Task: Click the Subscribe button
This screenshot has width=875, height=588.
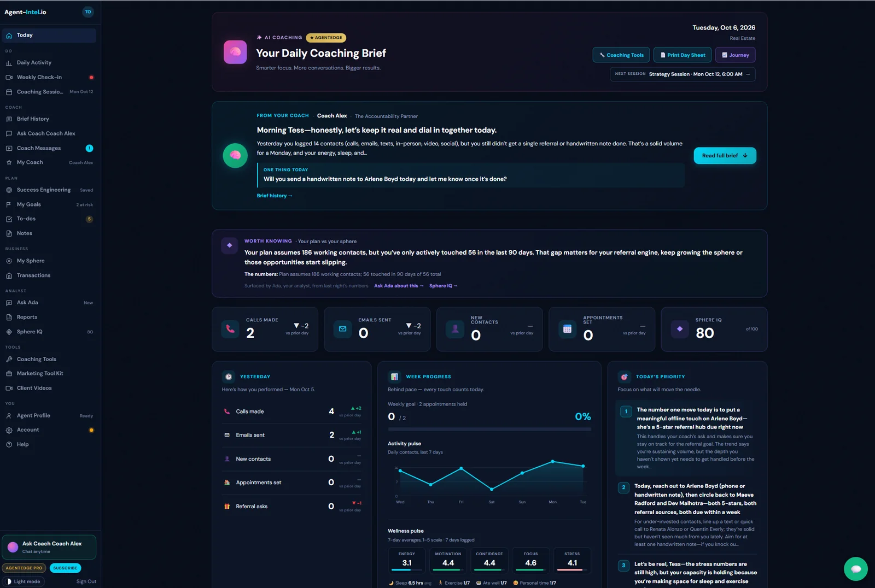Action: [65, 568]
